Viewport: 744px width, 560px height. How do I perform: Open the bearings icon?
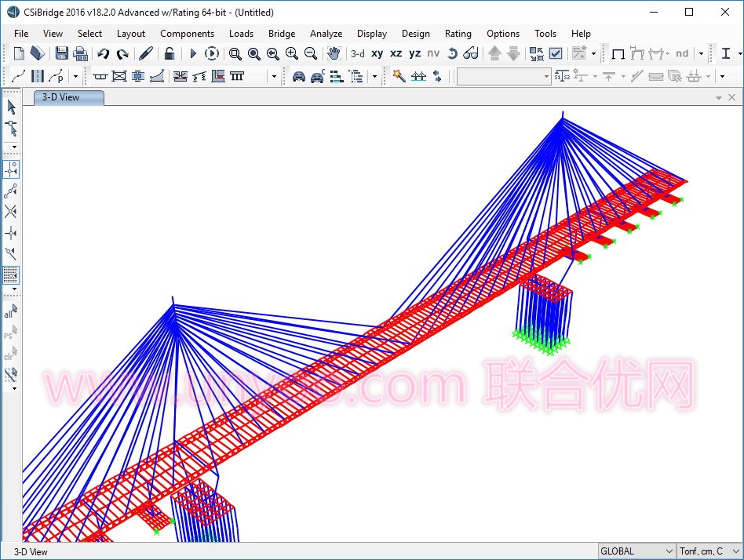point(138,76)
